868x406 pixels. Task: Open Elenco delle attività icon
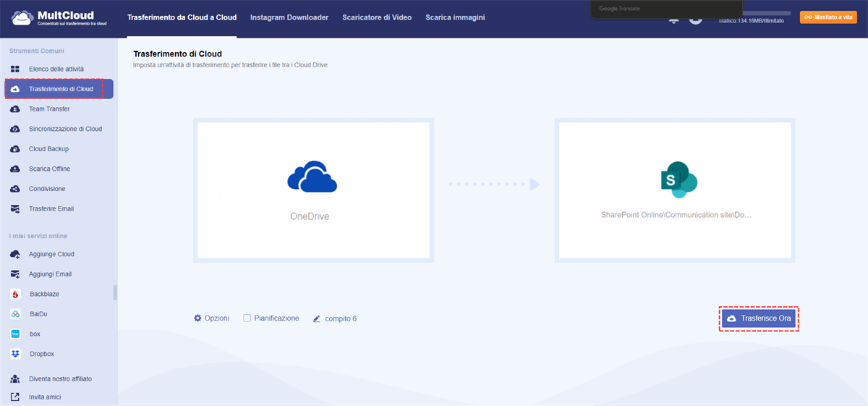click(x=15, y=69)
